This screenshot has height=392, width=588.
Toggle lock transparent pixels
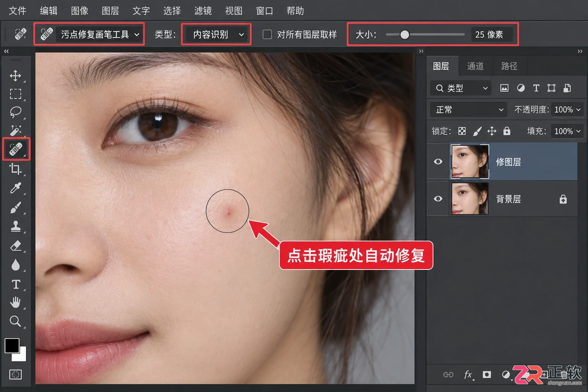(462, 131)
